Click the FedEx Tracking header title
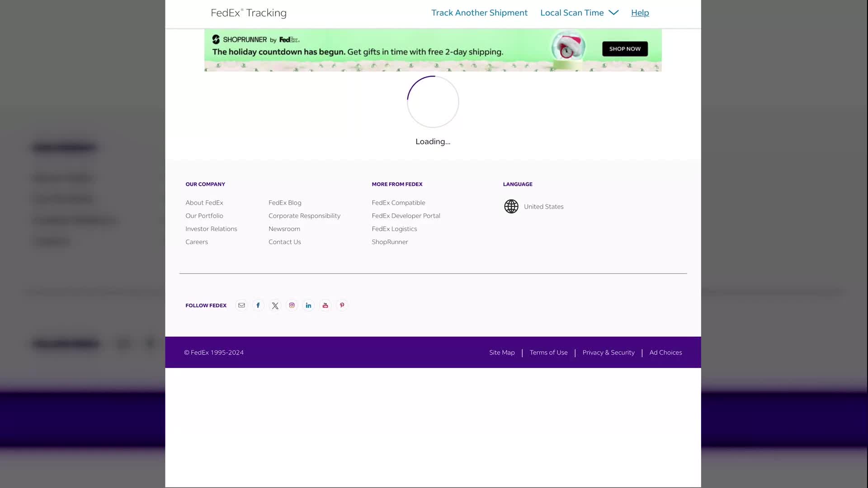The width and height of the screenshot is (868, 488). [x=249, y=13]
